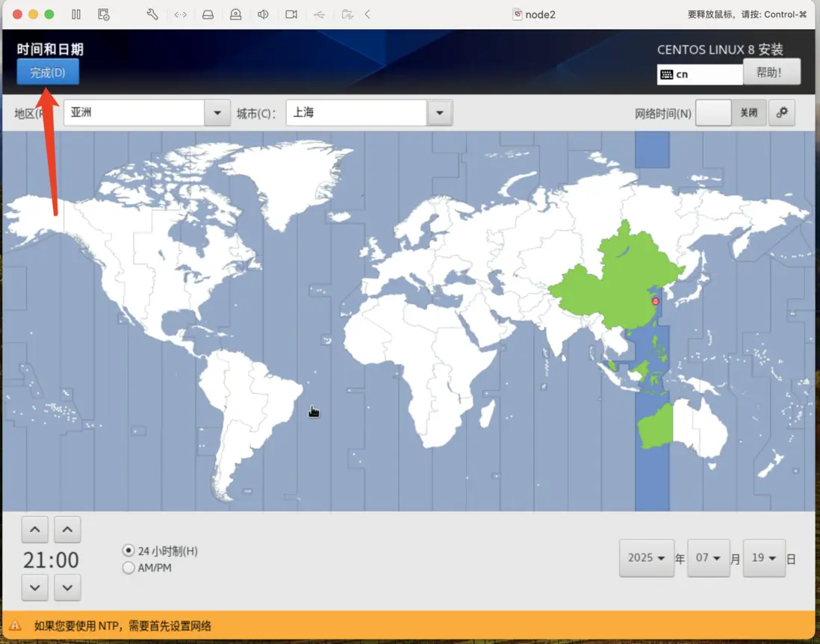Expand the 城市 city dropdown arrow
Screen dimensions: 820x644
click(x=440, y=113)
